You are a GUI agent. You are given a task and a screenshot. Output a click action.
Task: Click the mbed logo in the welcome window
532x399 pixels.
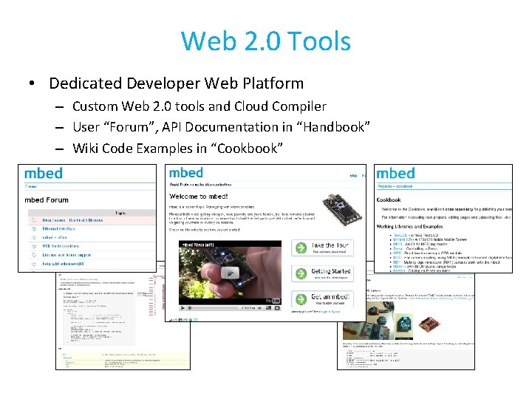186,173
